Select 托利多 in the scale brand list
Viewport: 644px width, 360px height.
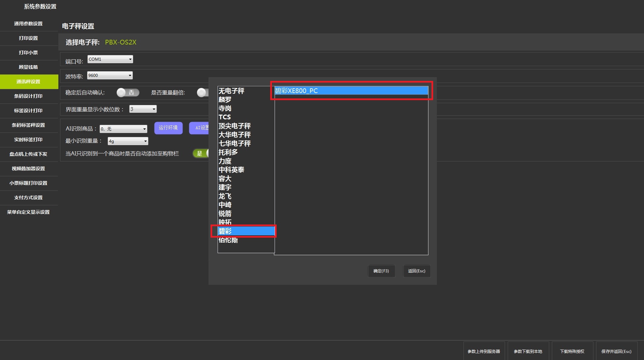tap(228, 152)
